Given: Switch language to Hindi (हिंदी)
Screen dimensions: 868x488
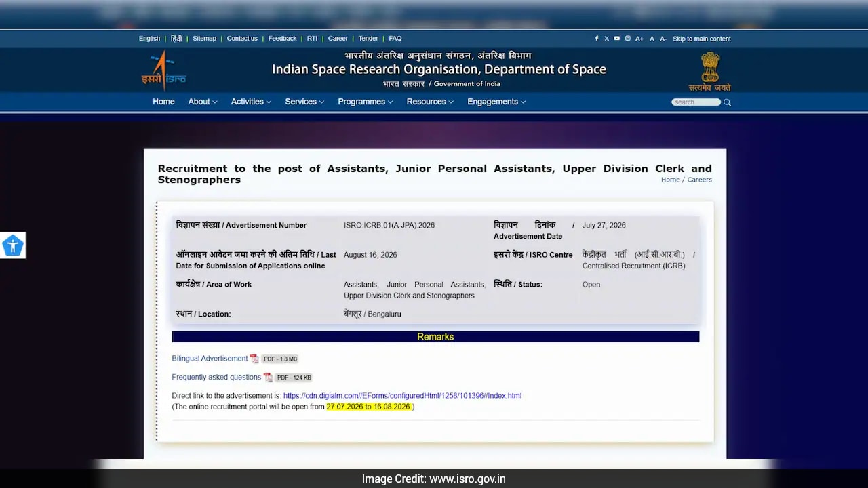Looking at the screenshot, I should 176,39.
